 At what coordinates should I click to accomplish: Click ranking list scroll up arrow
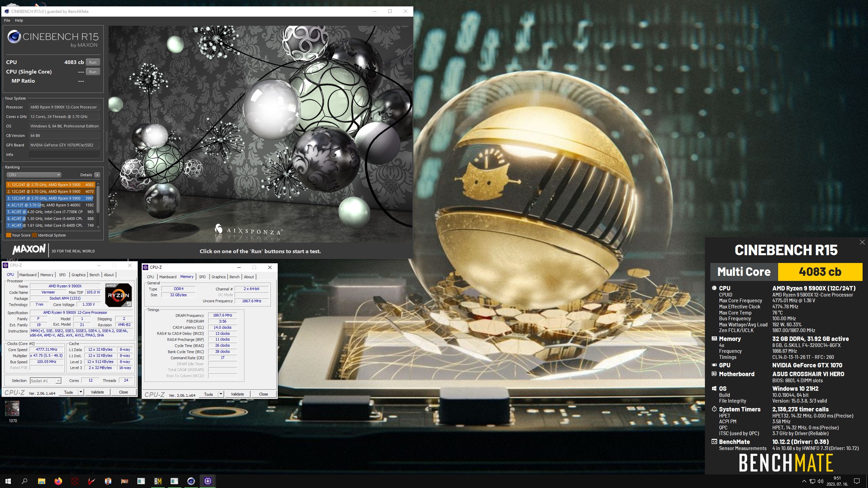pos(98,184)
